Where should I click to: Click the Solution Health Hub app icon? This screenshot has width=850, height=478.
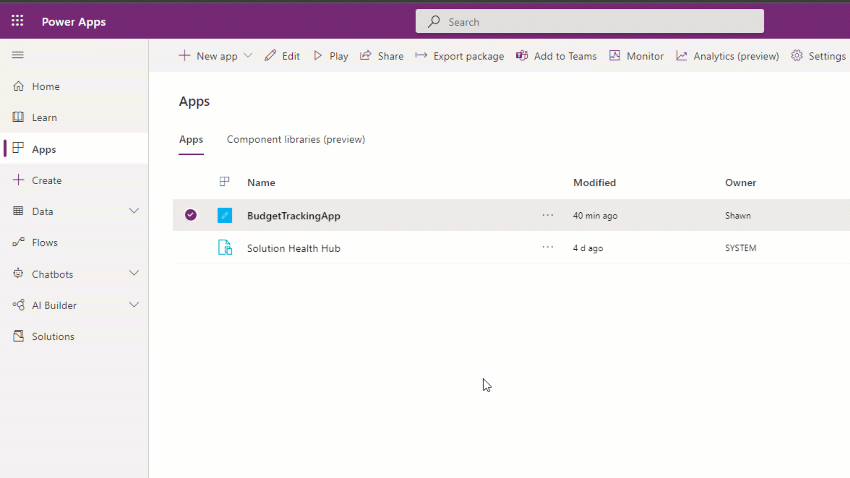click(x=224, y=248)
